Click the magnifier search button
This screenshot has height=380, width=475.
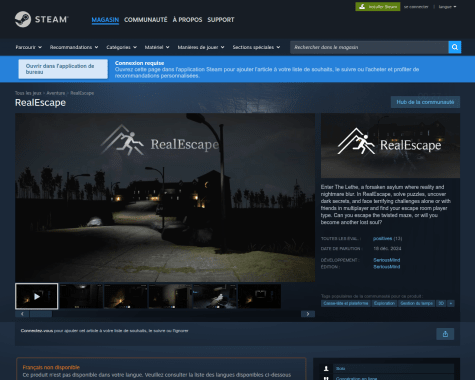point(455,47)
